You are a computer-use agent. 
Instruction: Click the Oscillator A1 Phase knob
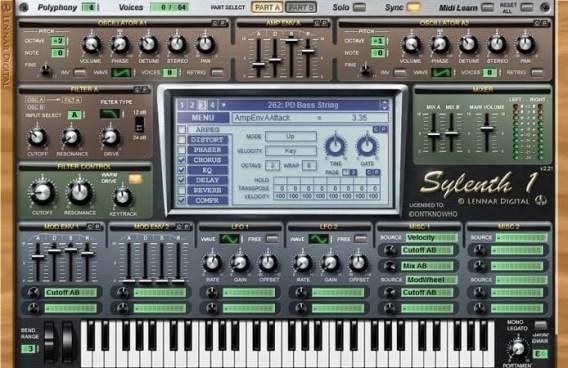(120, 45)
